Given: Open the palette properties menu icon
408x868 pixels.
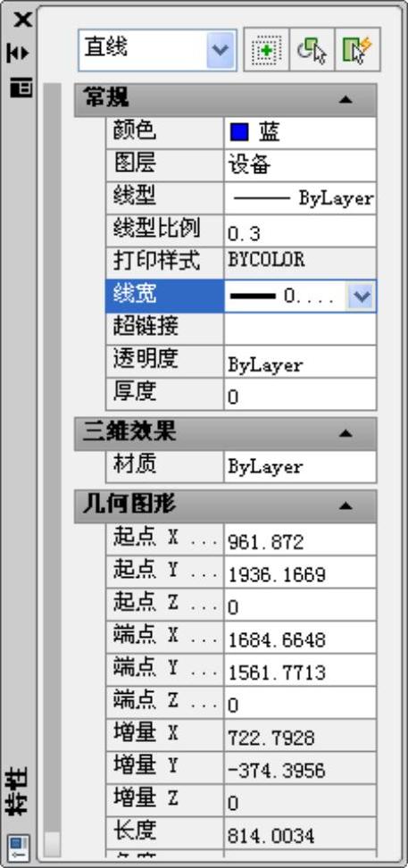Looking at the screenshot, I should [x=21, y=88].
